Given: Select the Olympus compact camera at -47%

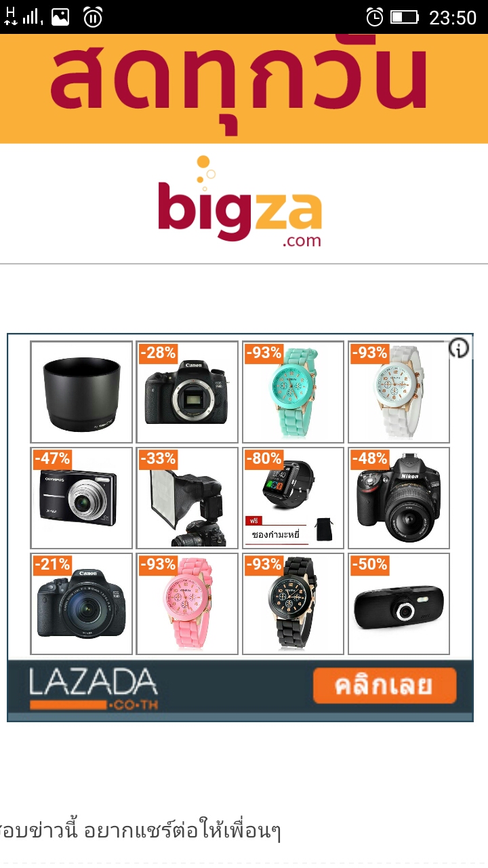Looking at the screenshot, I should tap(81, 498).
